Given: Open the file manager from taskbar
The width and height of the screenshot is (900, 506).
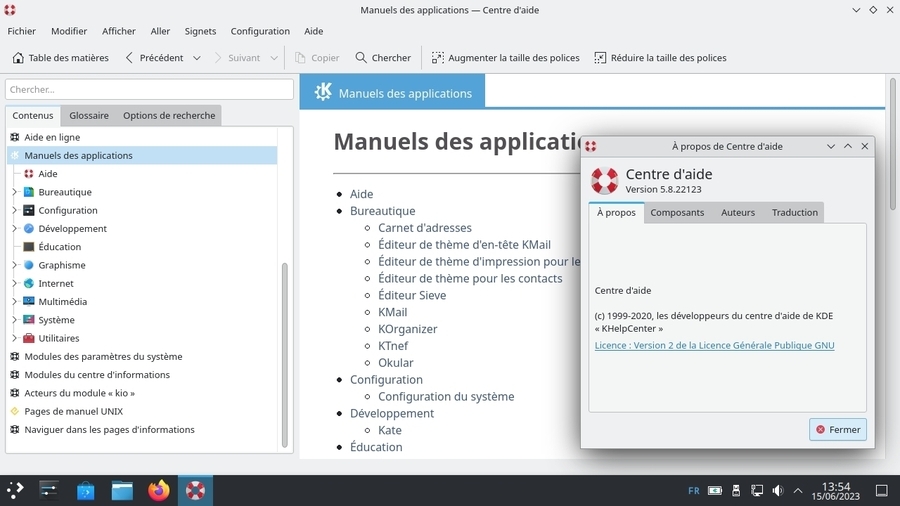Looking at the screenshot, I should (x=122, y=491).
